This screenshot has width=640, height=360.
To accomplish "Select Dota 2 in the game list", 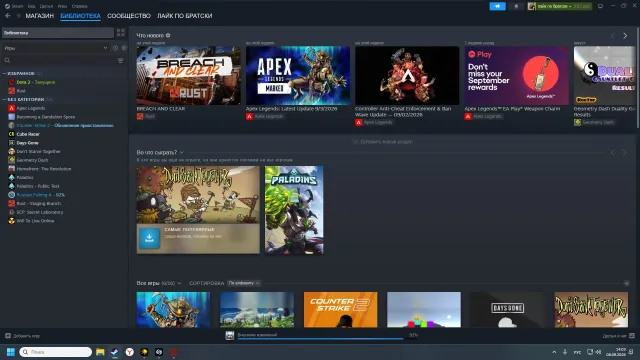I will click(36, 82).
